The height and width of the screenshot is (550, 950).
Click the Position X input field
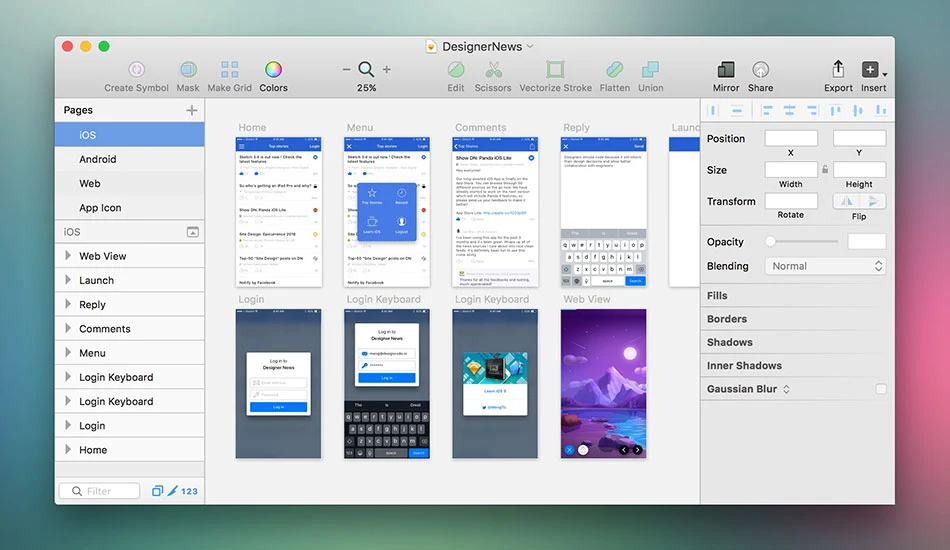[x=791, y=138]
